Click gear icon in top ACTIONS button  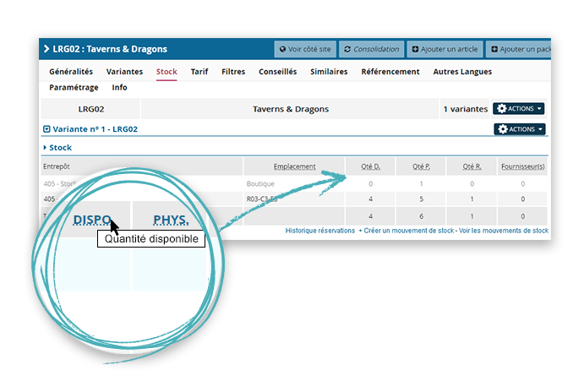point(502,109)
